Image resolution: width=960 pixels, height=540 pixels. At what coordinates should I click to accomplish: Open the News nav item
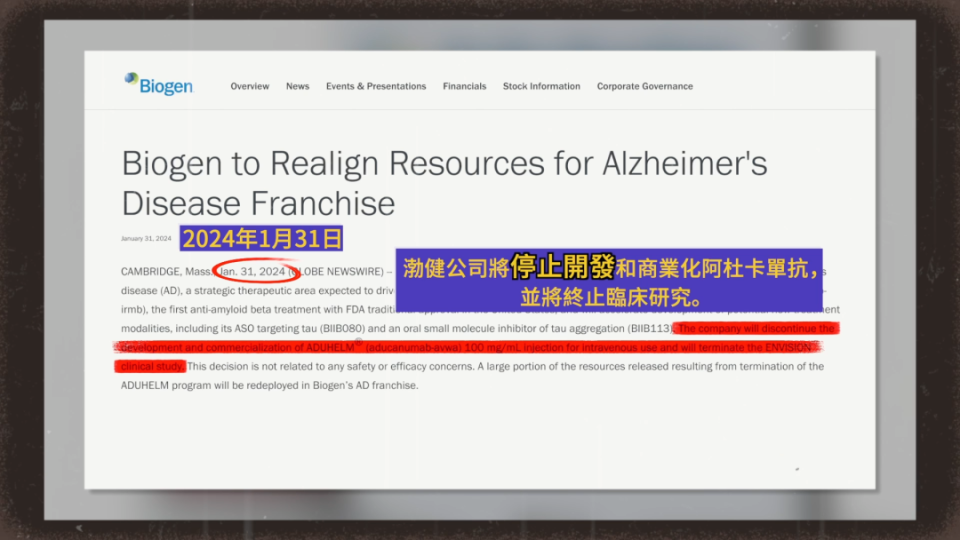[x=298, y=86]
